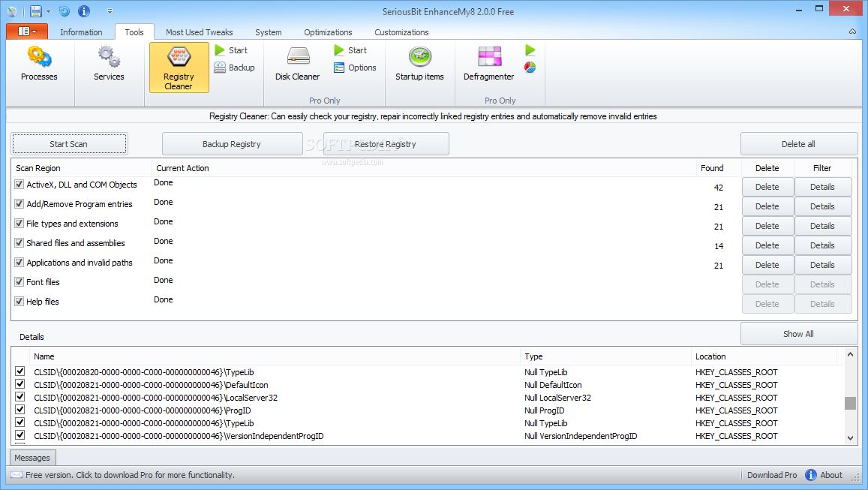
Task: Sort details by Location column header
Action: tap(764, 356)
